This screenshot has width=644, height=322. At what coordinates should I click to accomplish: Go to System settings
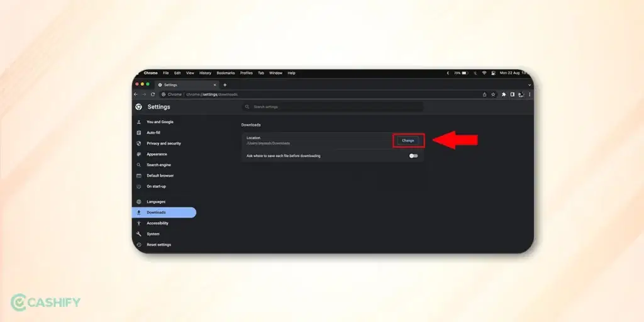click(x=153, y=234)
